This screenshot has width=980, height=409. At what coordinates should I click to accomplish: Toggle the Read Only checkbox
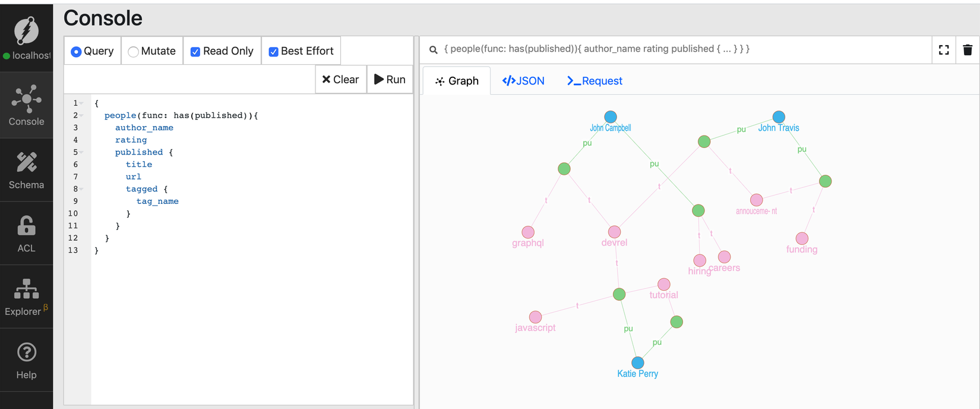[x=195, y=52]
